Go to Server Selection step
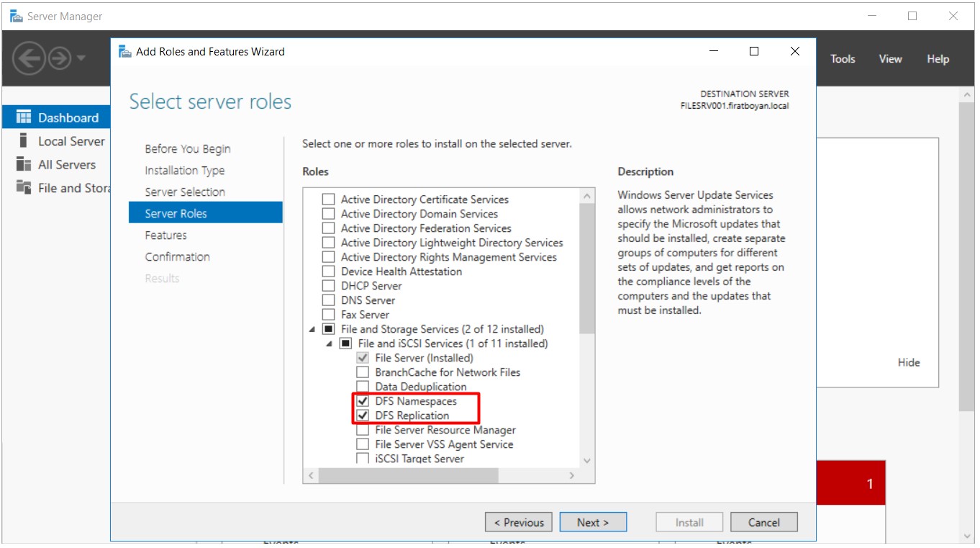980x548 pixels. 185,192
